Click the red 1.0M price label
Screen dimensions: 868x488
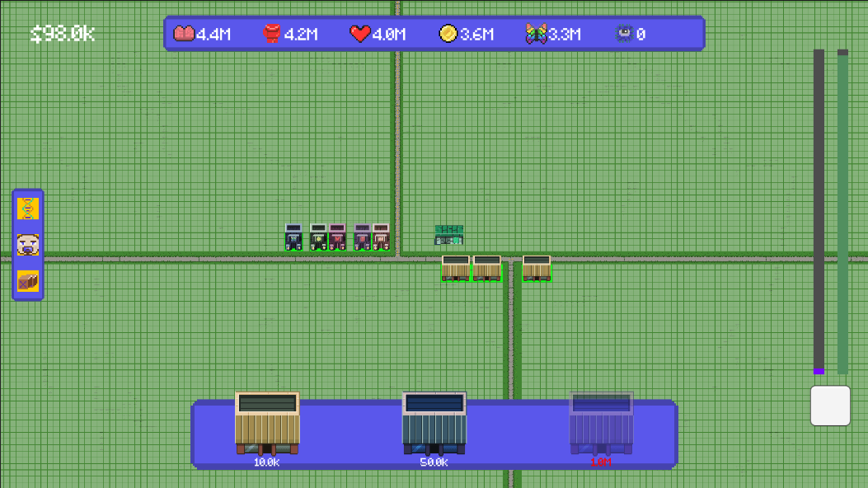(601, 462)
